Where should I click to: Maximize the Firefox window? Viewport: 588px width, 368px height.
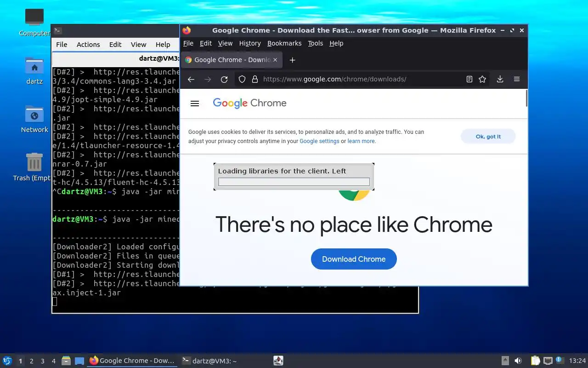[512, 30]
